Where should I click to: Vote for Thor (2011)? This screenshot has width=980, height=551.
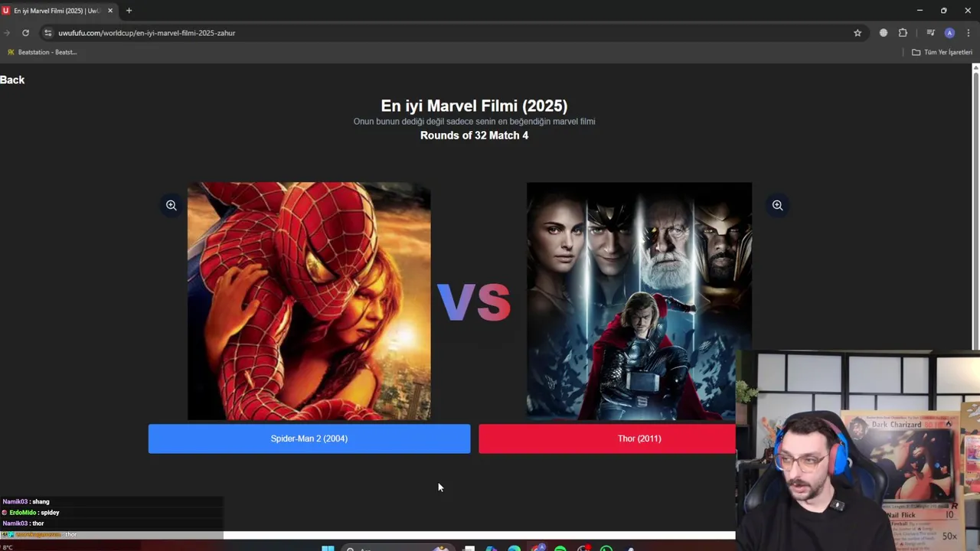(x=607, y=439)
